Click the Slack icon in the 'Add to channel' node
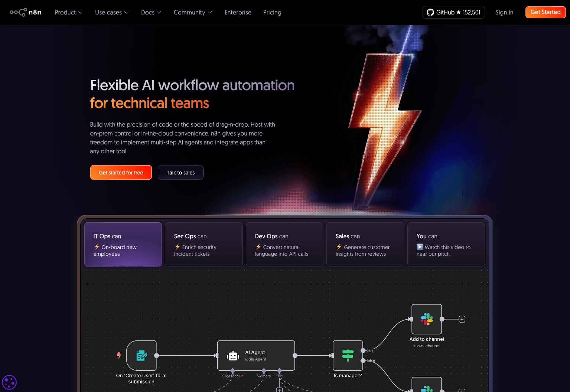The width and height of the screenshot is (570, 392). [x=426, y=319]
